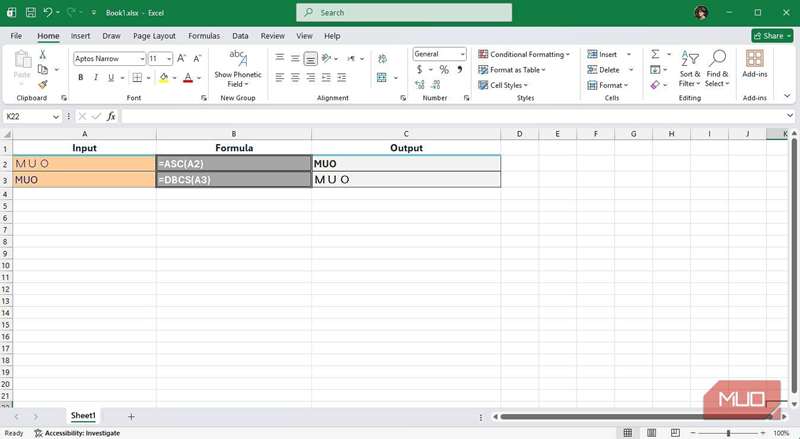The width and height of the screenshot is (800, 439).
Task: Click the Share button
Action: click(x=772, y=36)
